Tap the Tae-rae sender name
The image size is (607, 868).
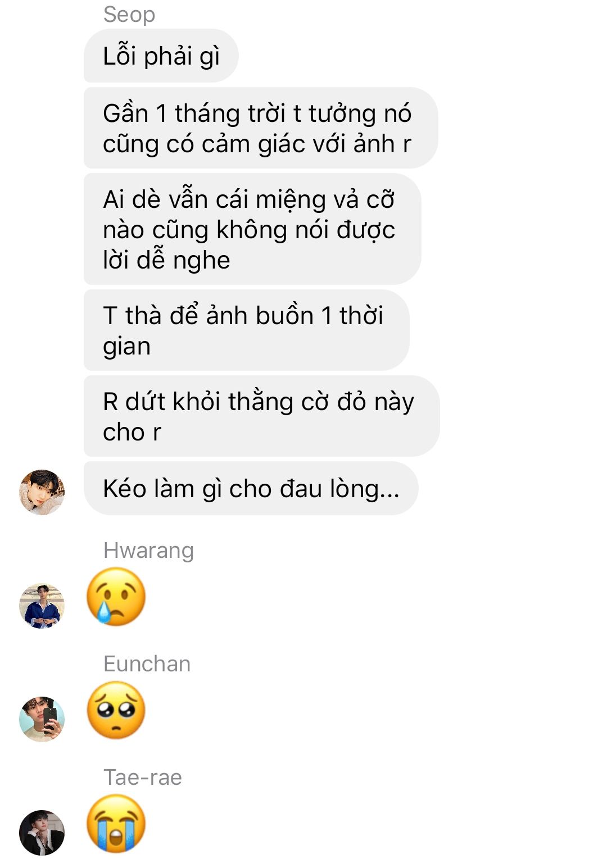click(143, 778)
